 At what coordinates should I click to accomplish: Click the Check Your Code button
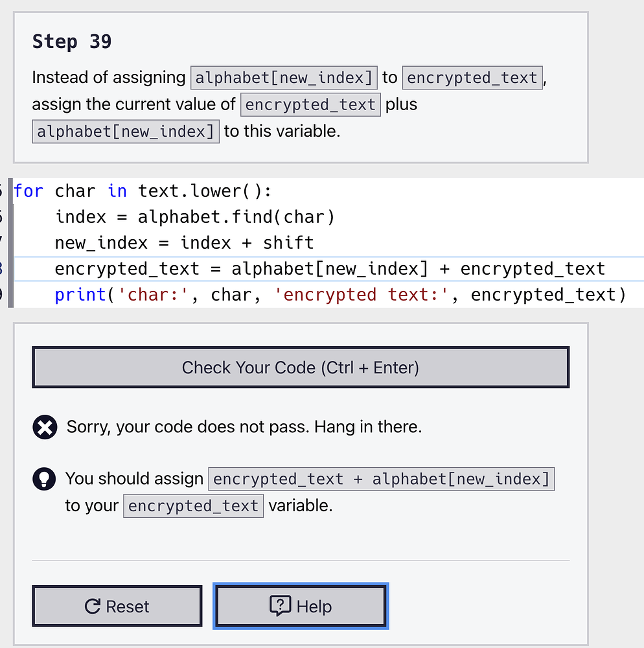tap(300, 367)
